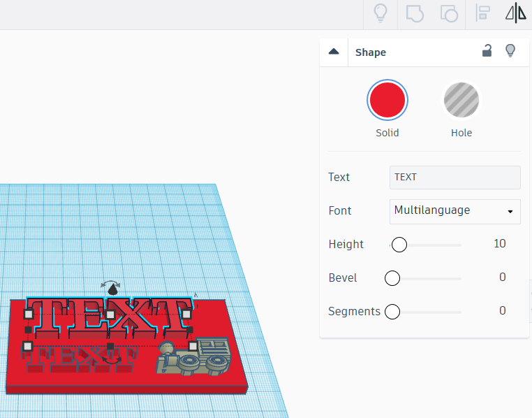Click the Hole label
532x418 pixels.
pyautogui.click(x=461, y=133)
